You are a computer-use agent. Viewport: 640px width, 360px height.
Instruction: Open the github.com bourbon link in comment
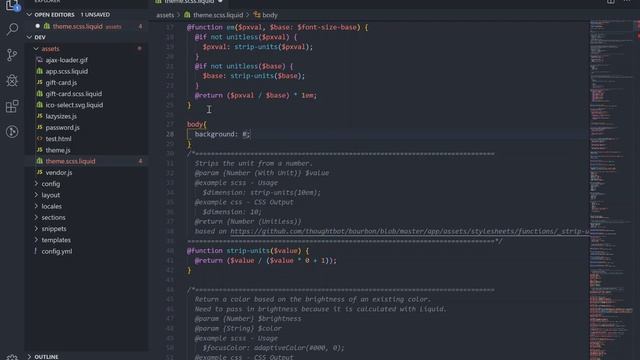tap(410, 231)
